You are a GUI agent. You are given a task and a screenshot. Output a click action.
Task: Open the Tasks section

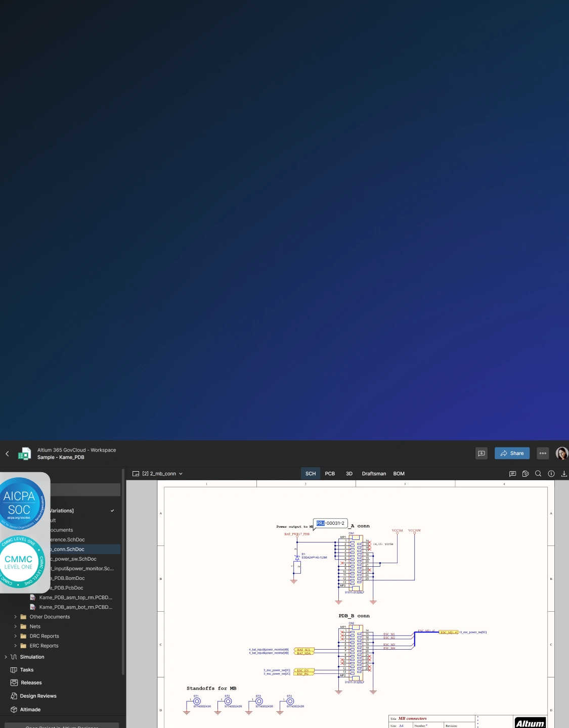[x=27, y=670]
